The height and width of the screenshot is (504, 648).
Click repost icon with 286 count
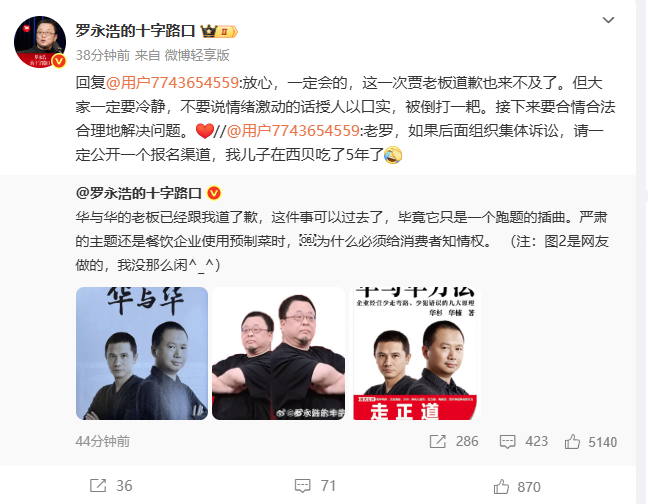tap(438, 442)
